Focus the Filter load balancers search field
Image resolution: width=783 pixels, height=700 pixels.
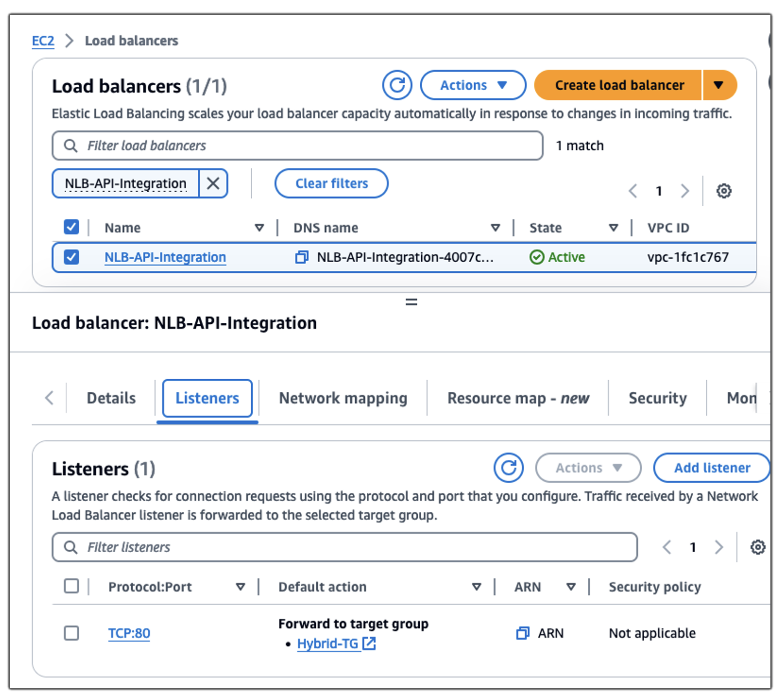tap(298, 146)
